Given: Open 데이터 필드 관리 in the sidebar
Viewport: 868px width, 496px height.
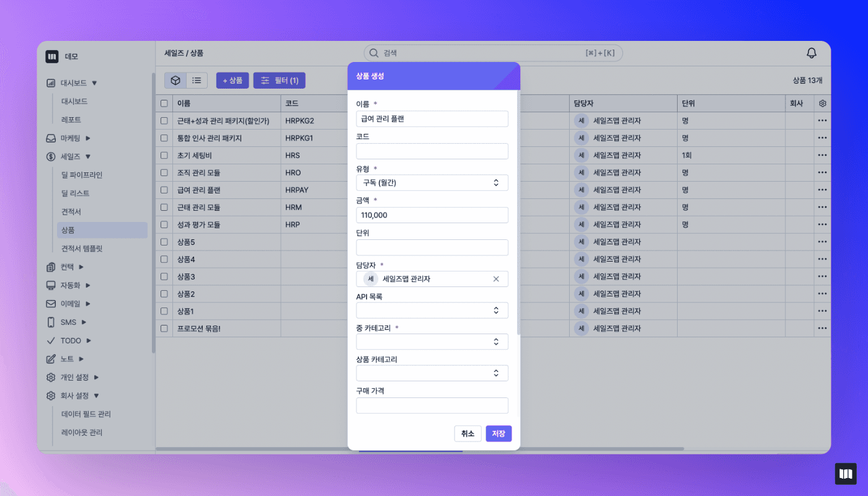Looking at the screenshot, I should [x=86, y=414].
